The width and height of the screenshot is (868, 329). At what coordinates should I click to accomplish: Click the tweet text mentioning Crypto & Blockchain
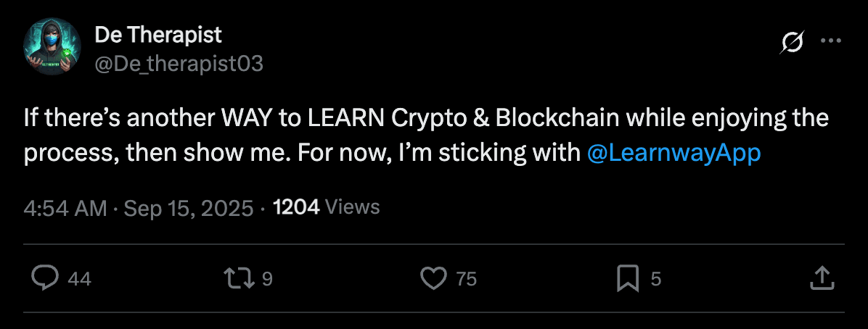(428, 118)
